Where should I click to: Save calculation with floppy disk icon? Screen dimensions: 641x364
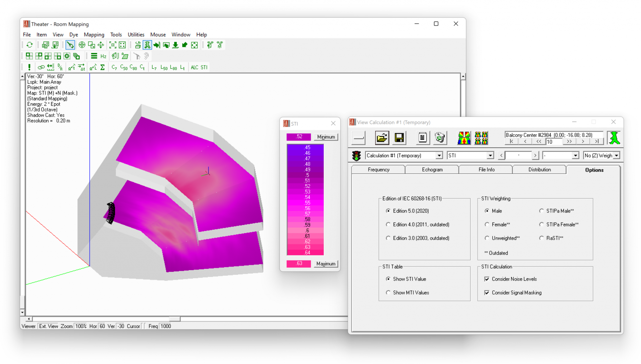tap(399, 138)
